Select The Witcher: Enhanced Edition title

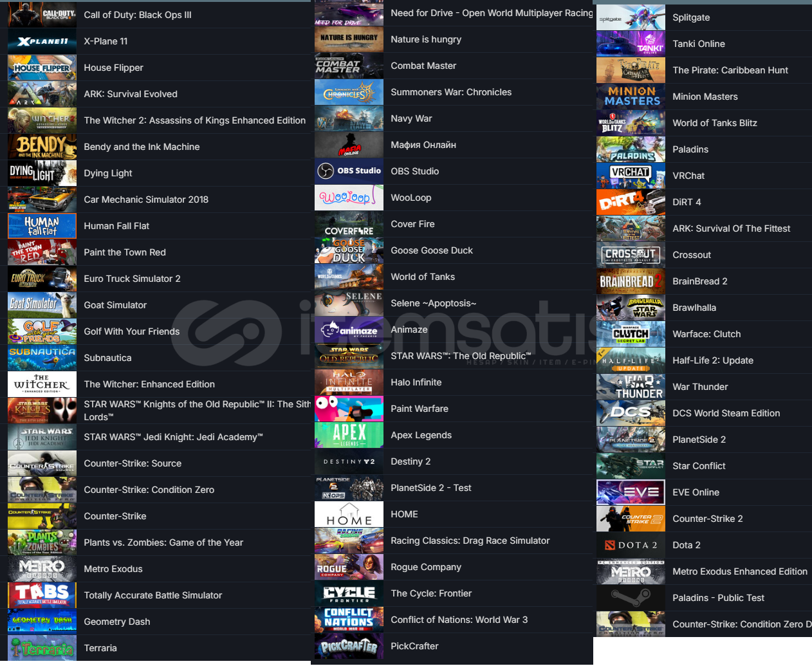pyautogui.click(x=149, y=384)
